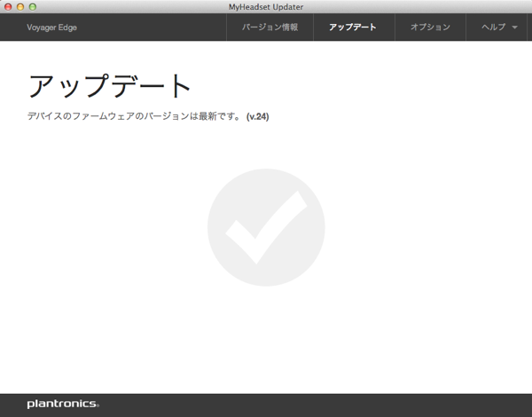
Task: Expand the ヘルプ dropdown arrow
Action: [514, 28]
